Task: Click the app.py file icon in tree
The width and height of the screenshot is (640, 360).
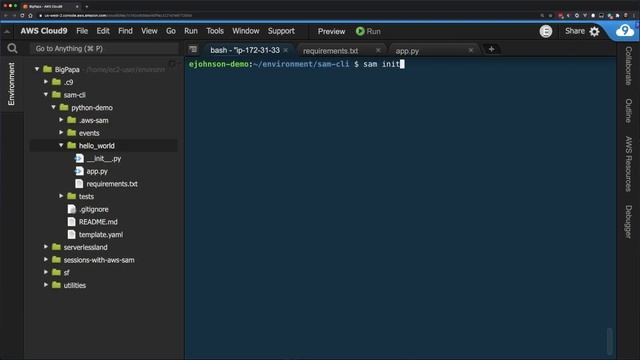Action: [x=79, y=171]
